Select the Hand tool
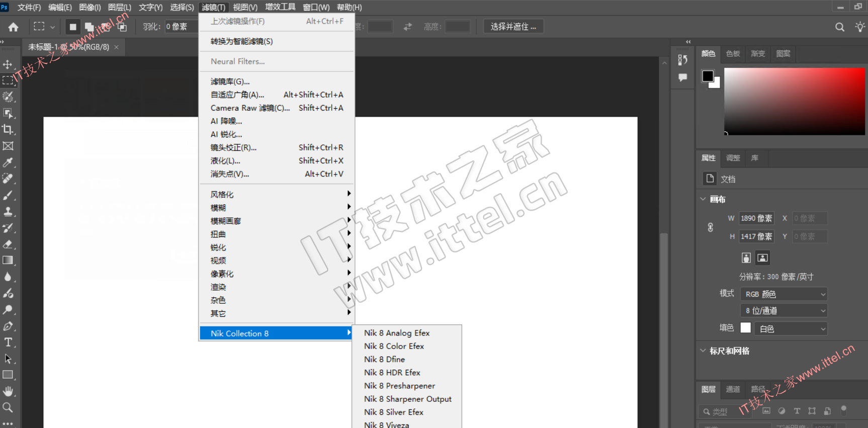The height and width of the screenshot is (428, 868). [x=8, y=391]
